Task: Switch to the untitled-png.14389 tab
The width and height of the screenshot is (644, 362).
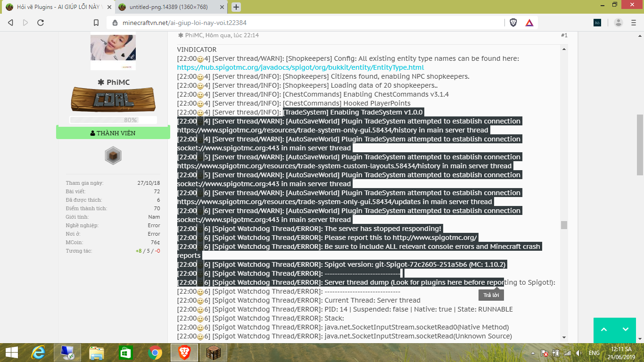Action: pos(171,7)
